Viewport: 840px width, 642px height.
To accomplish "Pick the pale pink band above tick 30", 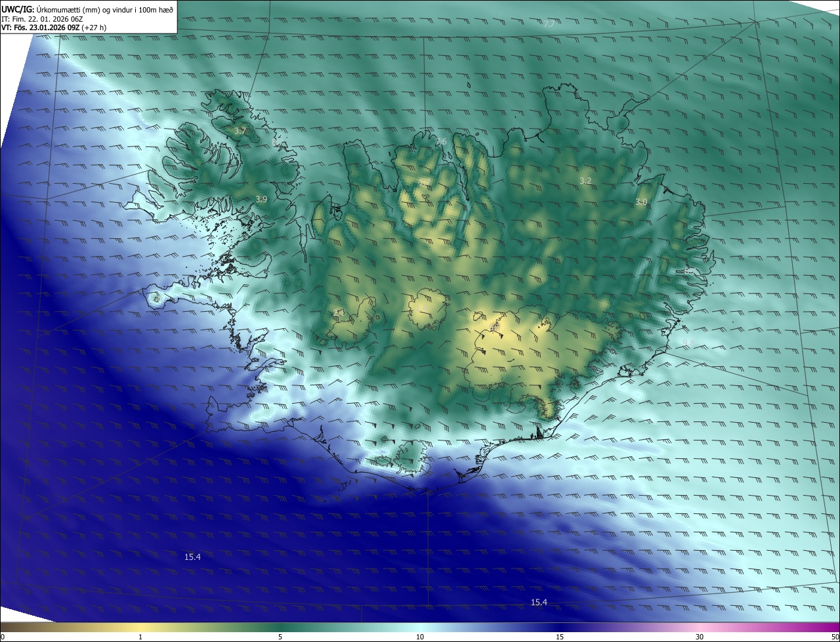I will coord(700,627).
